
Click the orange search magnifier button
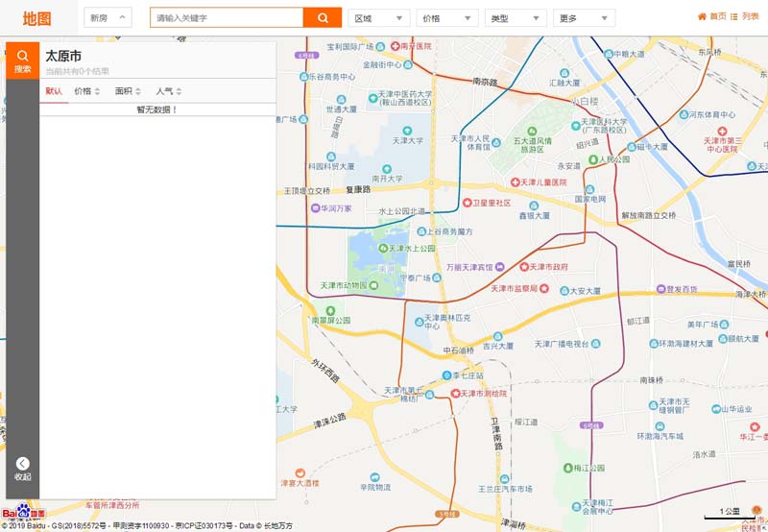point(323,18)
